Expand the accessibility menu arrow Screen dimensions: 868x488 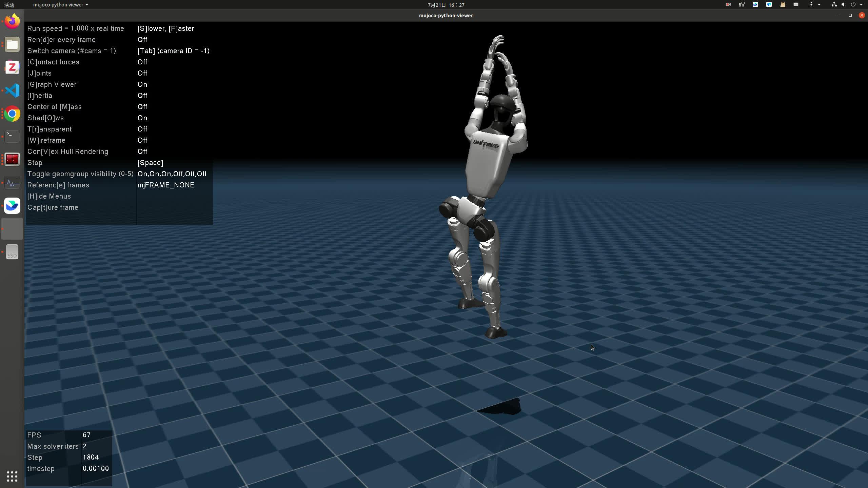point(819,5)
